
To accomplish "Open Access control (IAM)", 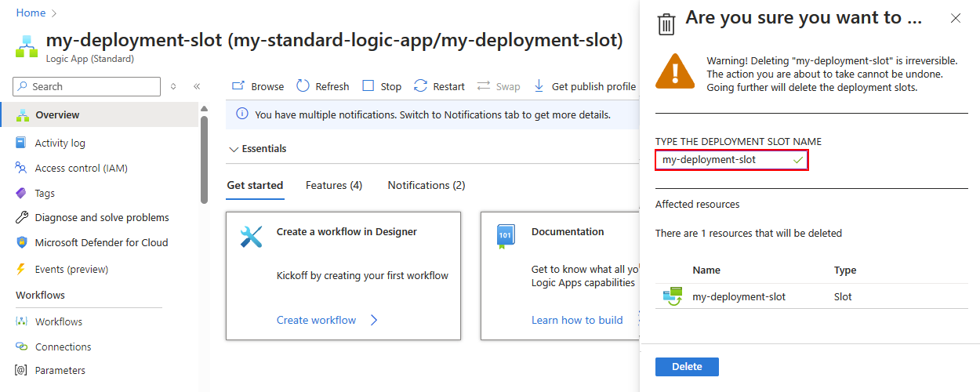I will 81,168.
